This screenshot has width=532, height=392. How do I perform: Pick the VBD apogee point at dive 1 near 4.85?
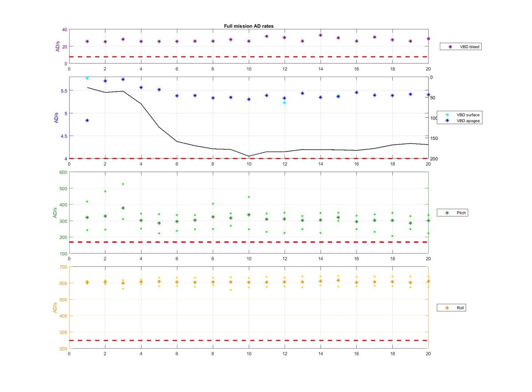click(87, 120)
